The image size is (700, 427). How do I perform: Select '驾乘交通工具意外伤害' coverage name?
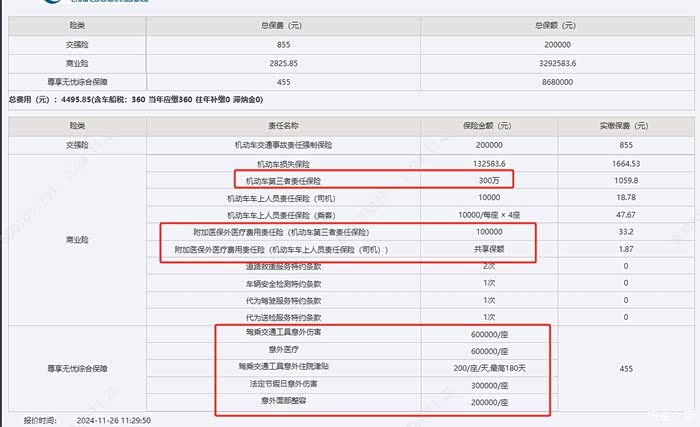pos(283,332)
